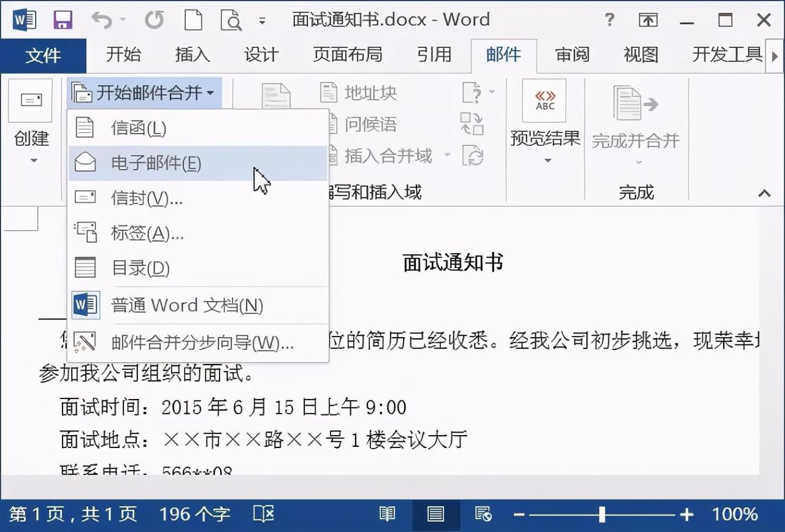Open the Review (审阅) ribbon tab
This screenshot has height=532, width=785.
[572, 55]
